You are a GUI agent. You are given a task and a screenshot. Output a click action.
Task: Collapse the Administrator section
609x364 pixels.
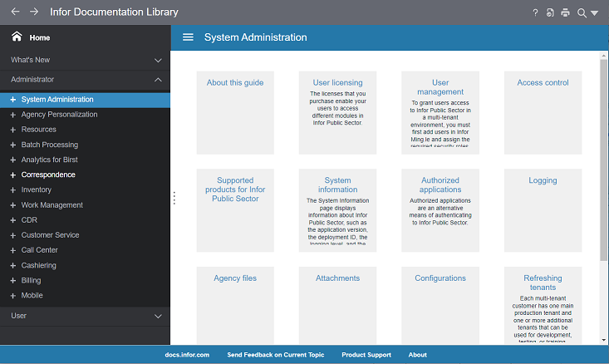tap(158, 80)
